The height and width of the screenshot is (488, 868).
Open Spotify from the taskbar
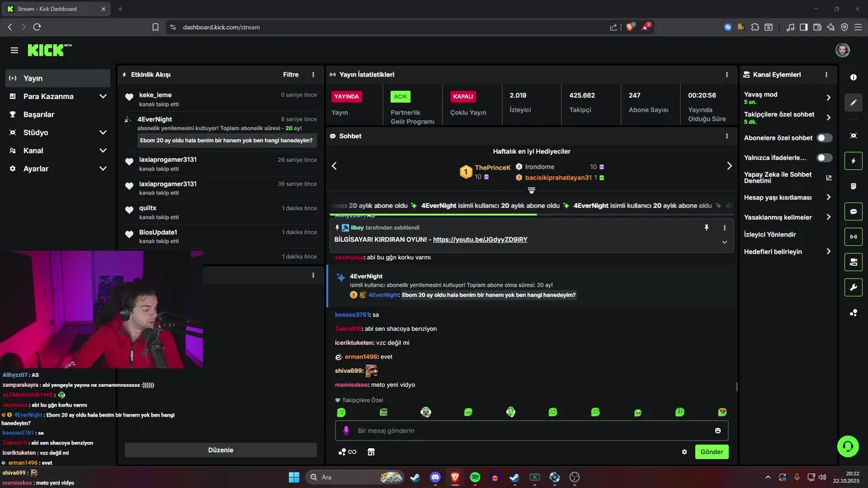(475, 477)
